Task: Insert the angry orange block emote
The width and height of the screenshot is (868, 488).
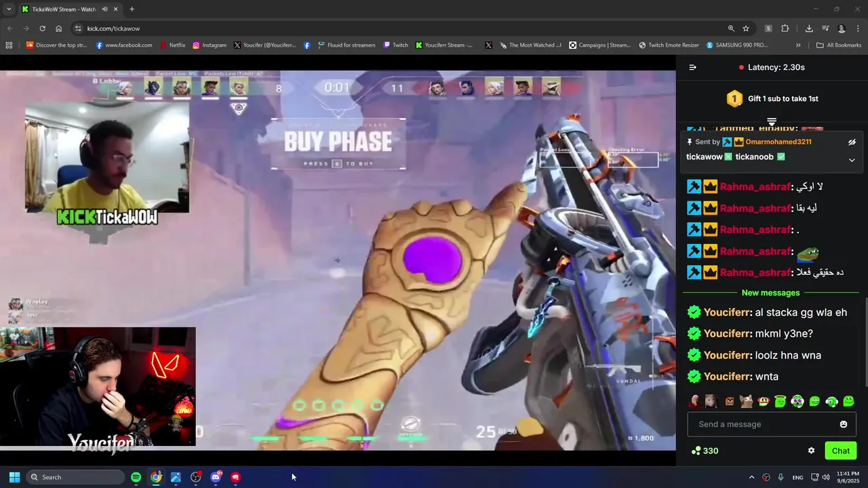Action: coord(729,401)
